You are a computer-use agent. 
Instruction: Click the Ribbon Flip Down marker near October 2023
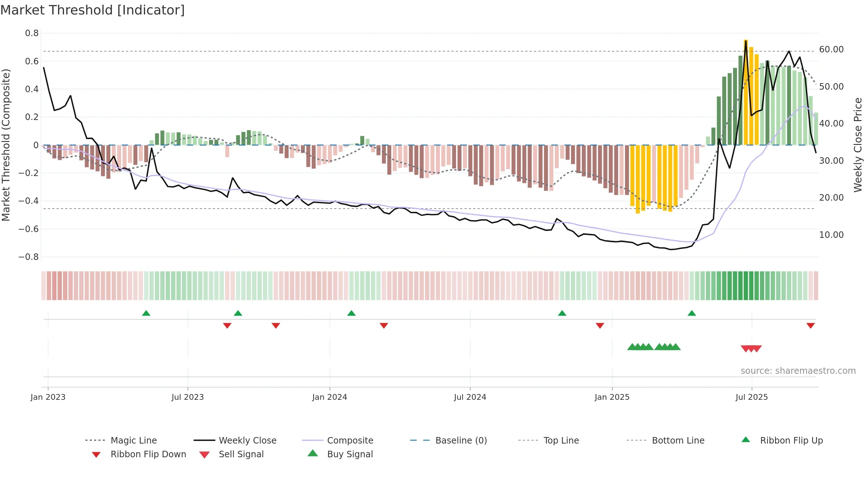point(276,326)
